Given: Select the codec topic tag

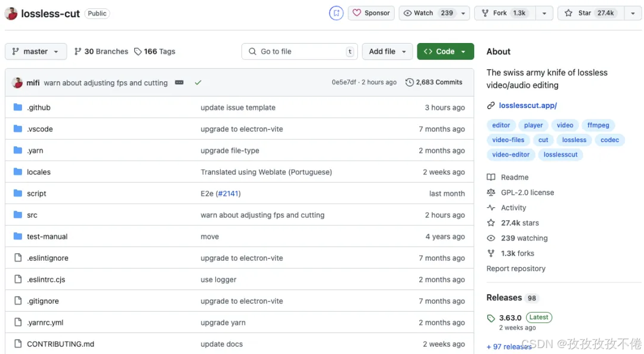Looking at the screenshot, I should coord(609,140).
